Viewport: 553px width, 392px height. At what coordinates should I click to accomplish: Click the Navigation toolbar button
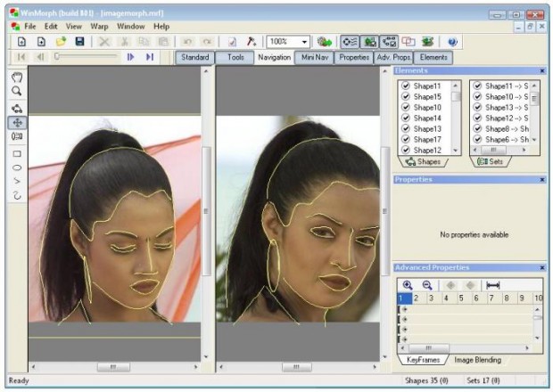click(x=274, y=57)
